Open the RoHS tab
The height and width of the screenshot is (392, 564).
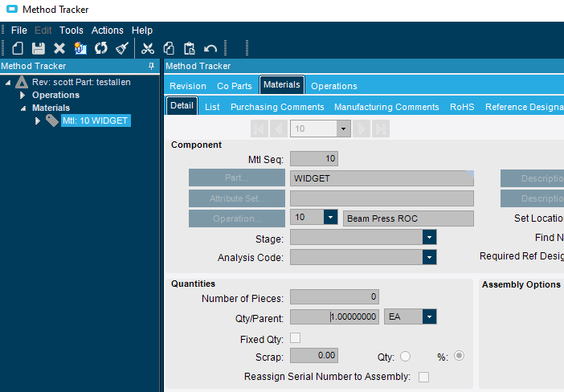click(462, 107)
